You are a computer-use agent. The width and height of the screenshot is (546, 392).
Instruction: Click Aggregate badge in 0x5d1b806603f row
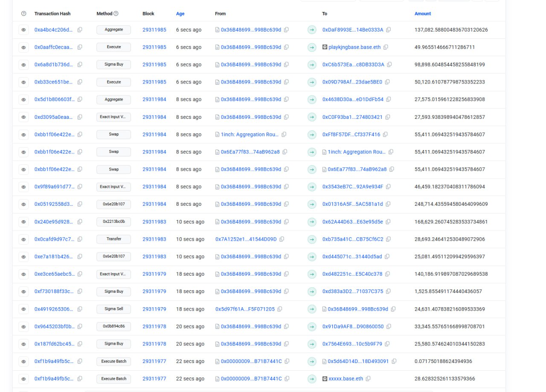[x=113, y=100]
